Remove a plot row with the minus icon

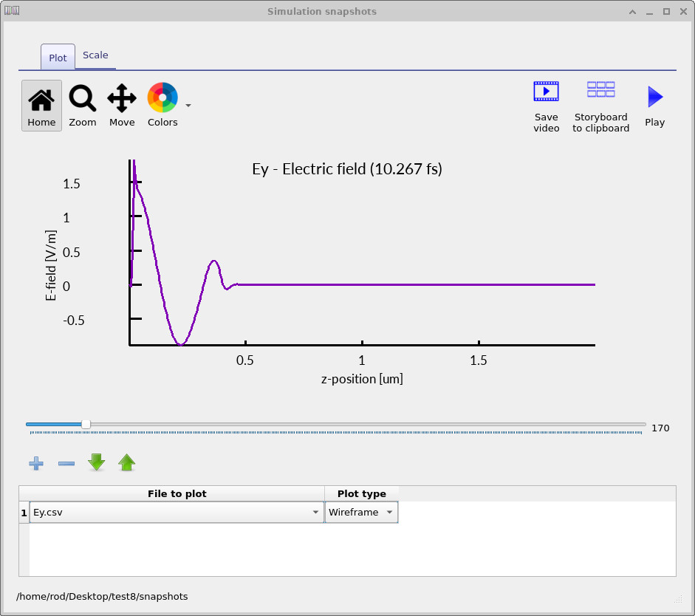click(x=66, y=463)
